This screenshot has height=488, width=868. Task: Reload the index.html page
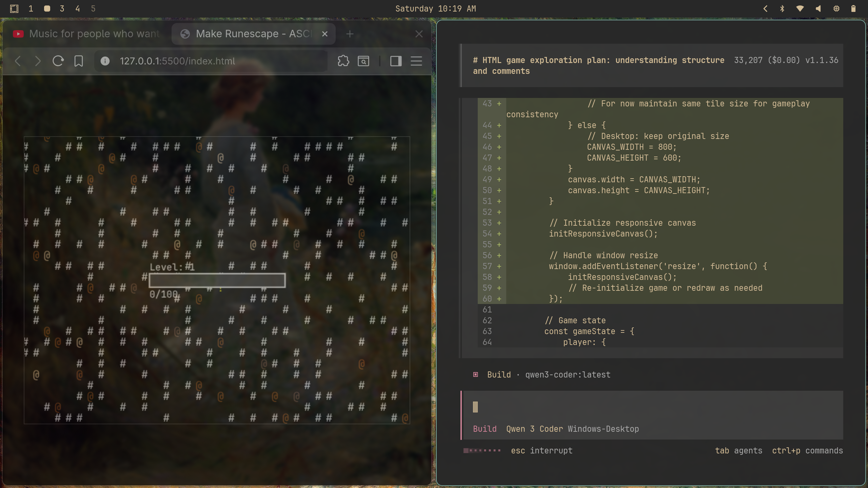pyautogui.click(x=58, y=61)
